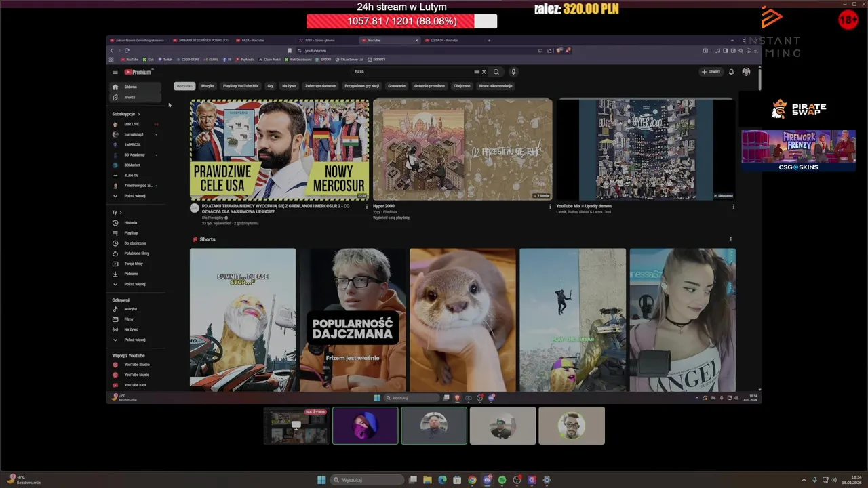
Task: Open Shorts section options menu
Action: pos(730,239)
